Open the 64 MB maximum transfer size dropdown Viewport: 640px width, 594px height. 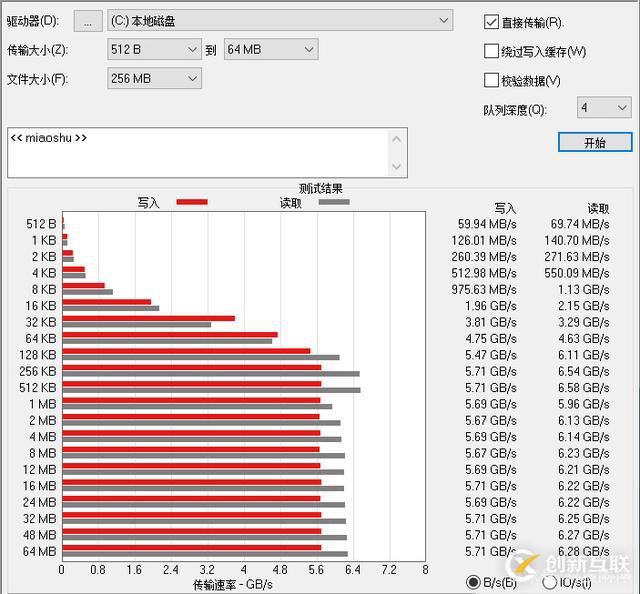[x=271, y=49]
